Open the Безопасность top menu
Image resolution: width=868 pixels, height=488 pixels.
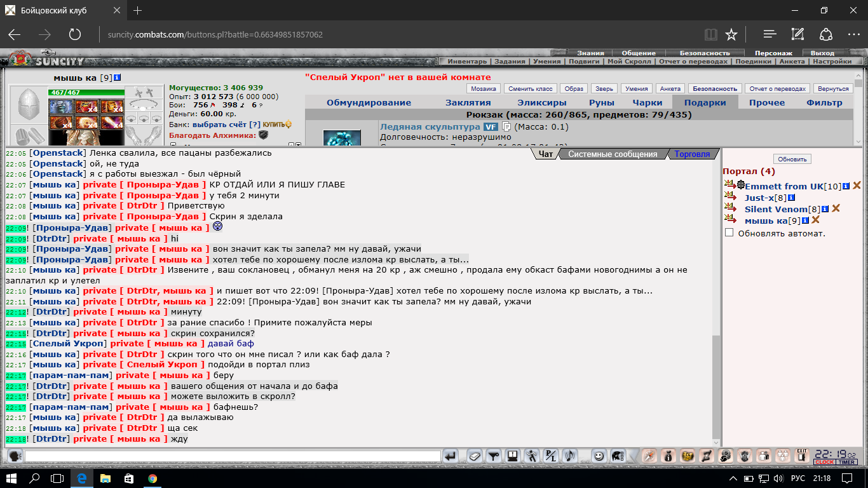[x=705, y=53]
